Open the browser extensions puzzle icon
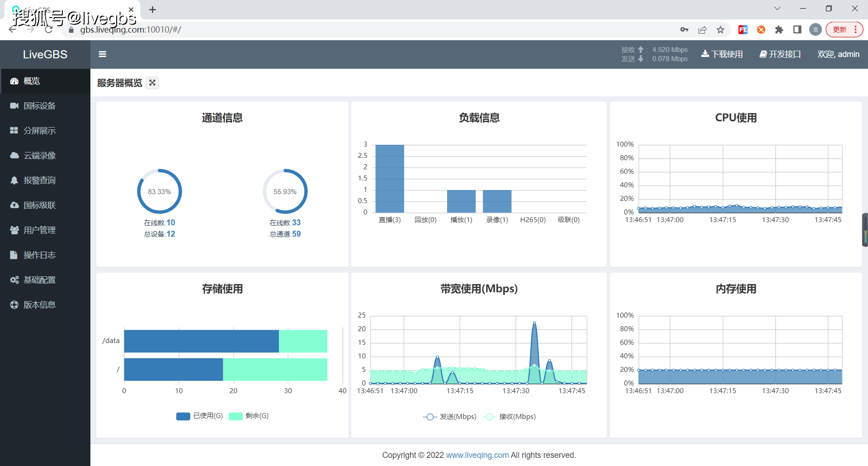 coord(779,30)
